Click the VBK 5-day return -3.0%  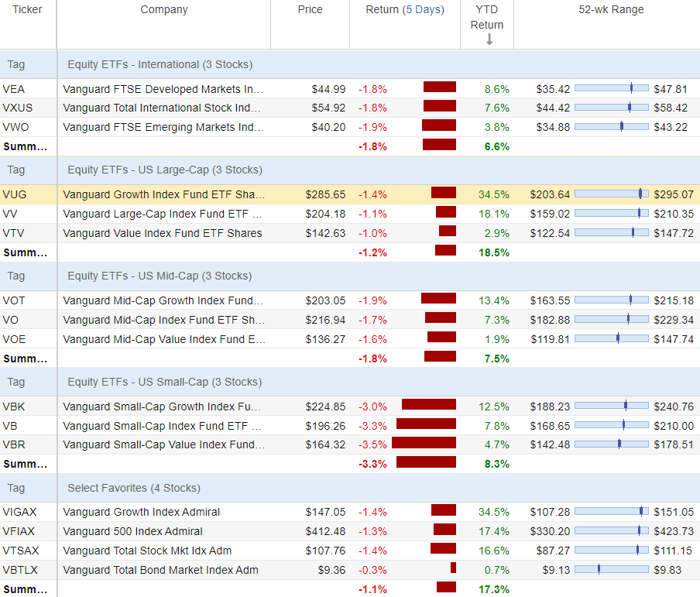point(372,407)
